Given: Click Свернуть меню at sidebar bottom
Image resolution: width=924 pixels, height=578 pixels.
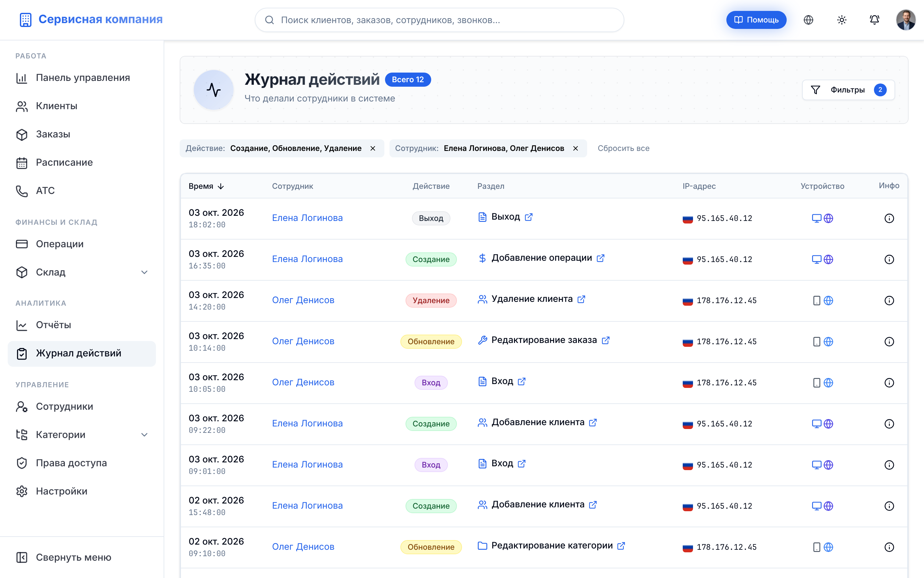Looking at the screenshot, I should [x=82, y=557].
